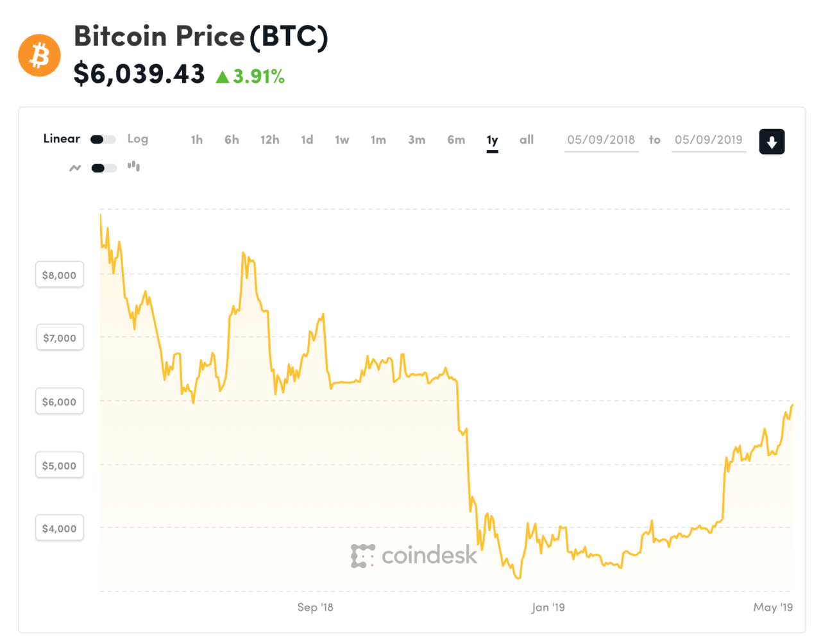Show the 3m time range
This screenshot has width=821, height=644.
[416, 140]
